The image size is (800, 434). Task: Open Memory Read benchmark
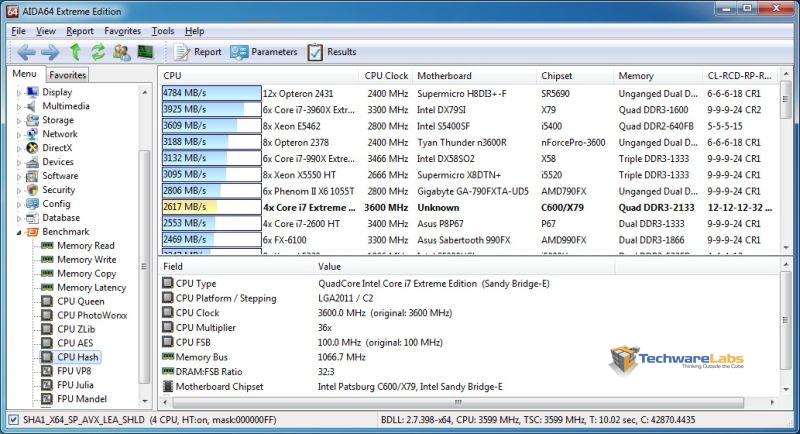click(86, 246)
